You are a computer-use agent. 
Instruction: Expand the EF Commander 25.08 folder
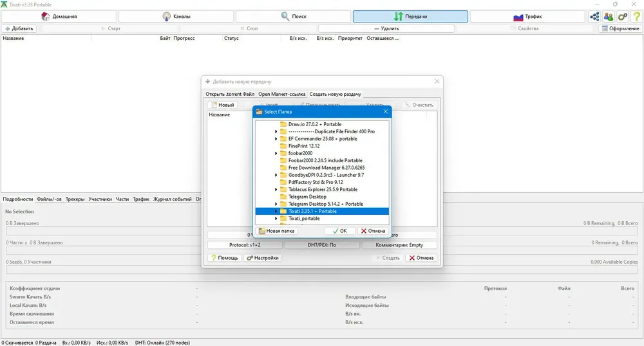[x=276, y=139]
